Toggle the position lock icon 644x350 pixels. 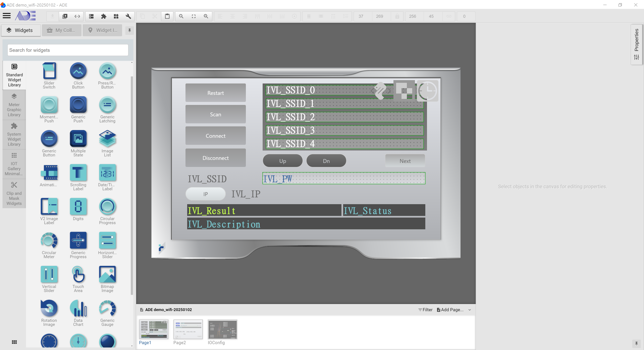[x=397, y=16]
